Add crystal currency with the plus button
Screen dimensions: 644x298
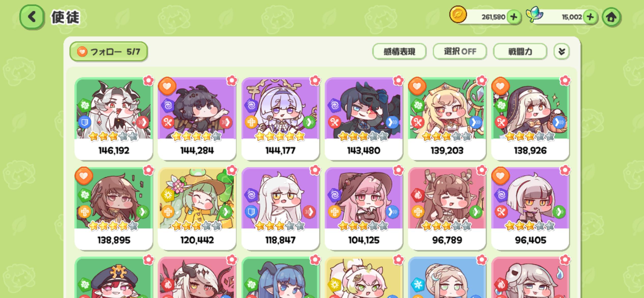point(590,17)
